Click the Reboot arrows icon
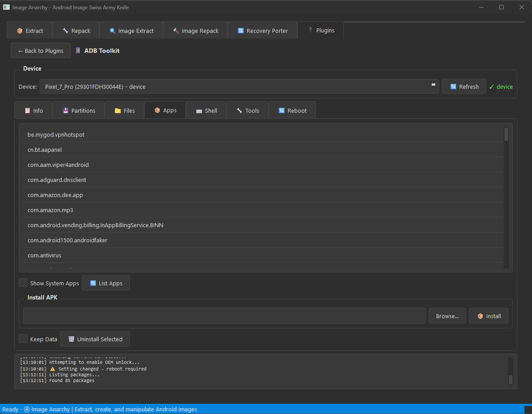 click(281, 110)
